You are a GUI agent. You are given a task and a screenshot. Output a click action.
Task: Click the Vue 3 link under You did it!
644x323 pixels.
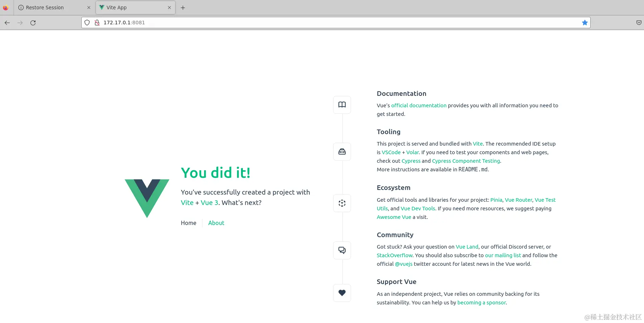click(210, 203)
